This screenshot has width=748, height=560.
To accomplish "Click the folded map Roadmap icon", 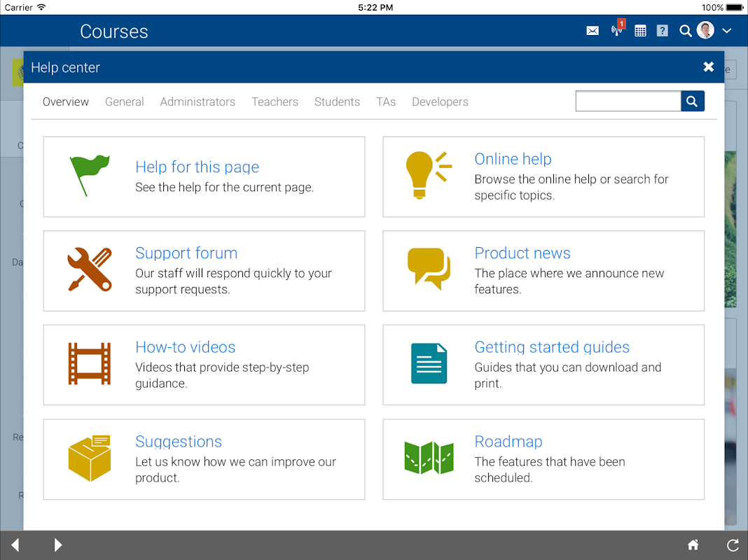I will point(429,458).
